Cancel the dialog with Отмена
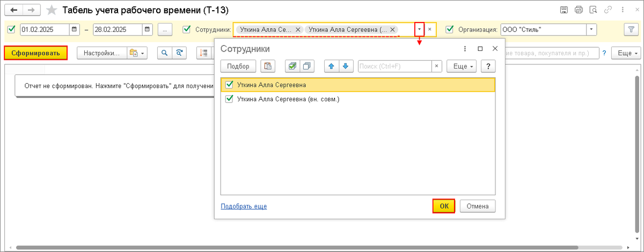 tap(478, 206)
